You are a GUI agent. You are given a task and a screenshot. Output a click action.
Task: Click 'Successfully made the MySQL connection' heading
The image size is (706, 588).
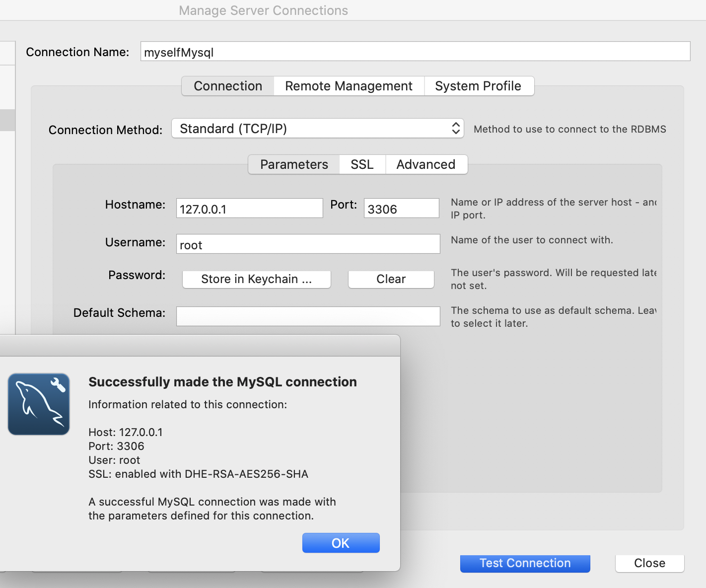pyautogui.click(x=222, y=382)
